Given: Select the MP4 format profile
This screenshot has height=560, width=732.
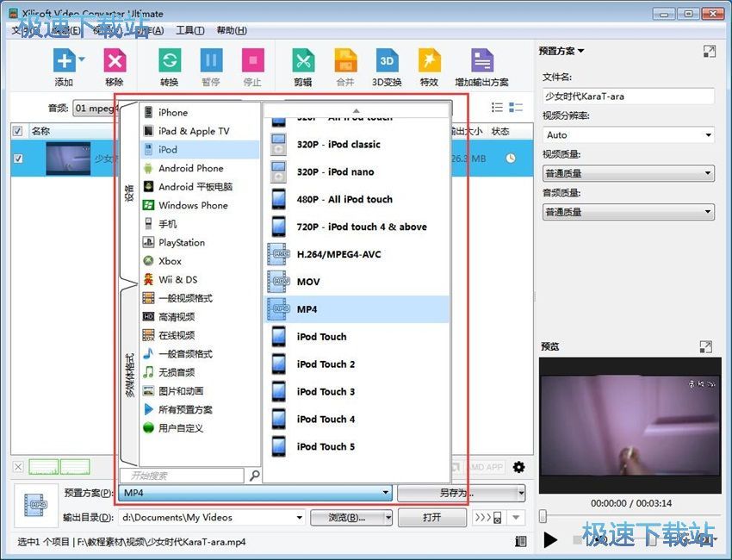Looking at the screenshot, I should pyautogui.click(x=357, y=309).
